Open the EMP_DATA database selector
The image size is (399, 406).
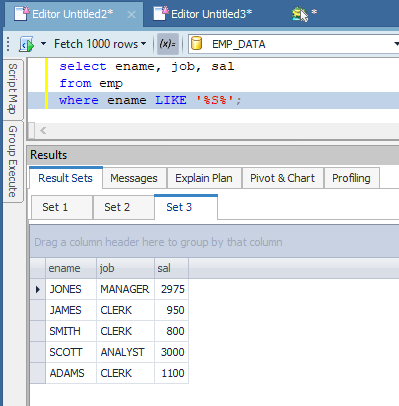tap(294, 44)
